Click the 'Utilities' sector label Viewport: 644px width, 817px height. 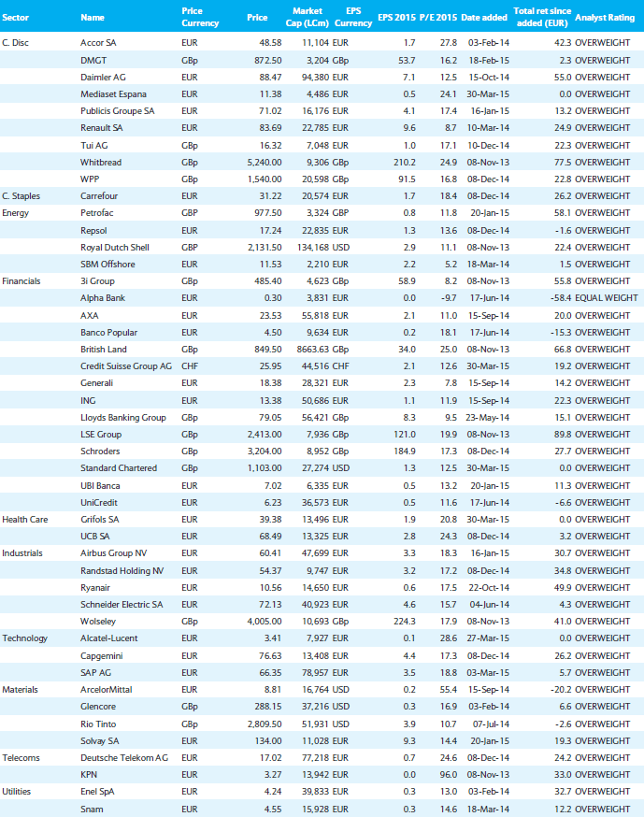click(16, 792)
